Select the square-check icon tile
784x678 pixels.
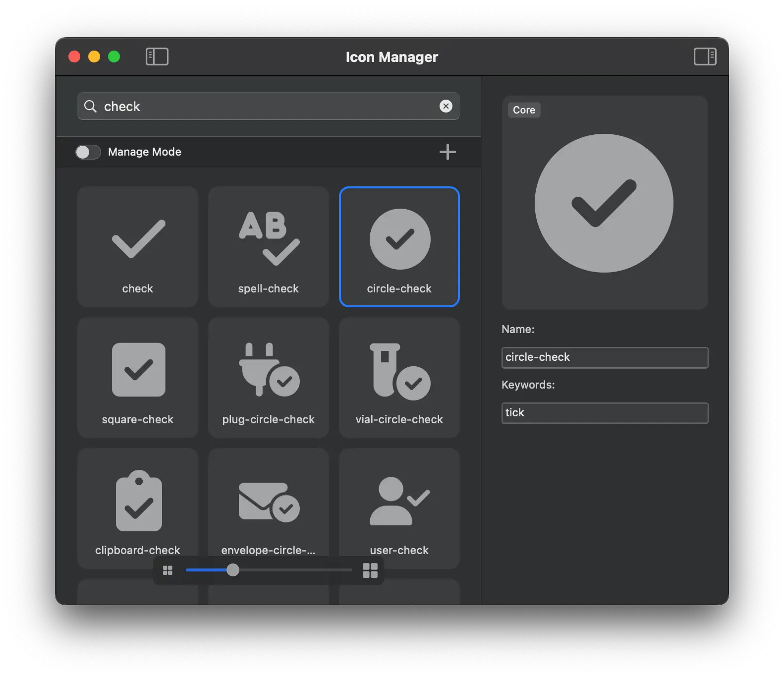(x=138, y=378)
